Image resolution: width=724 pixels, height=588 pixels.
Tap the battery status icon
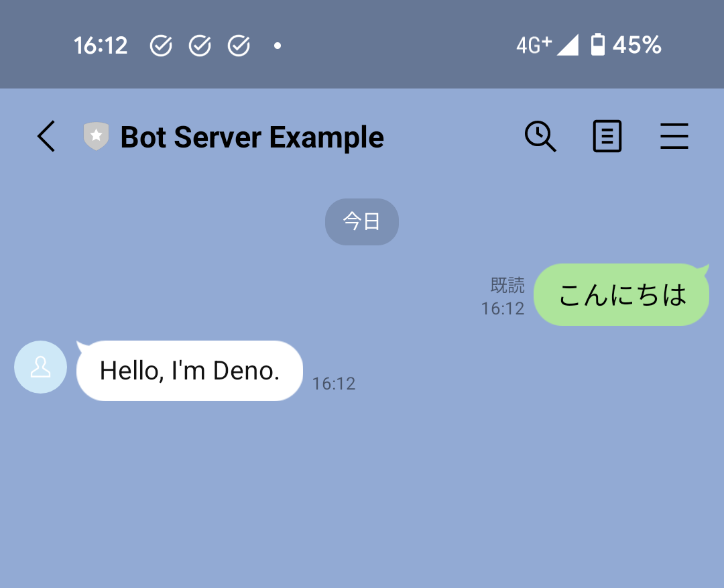[599, 45]
